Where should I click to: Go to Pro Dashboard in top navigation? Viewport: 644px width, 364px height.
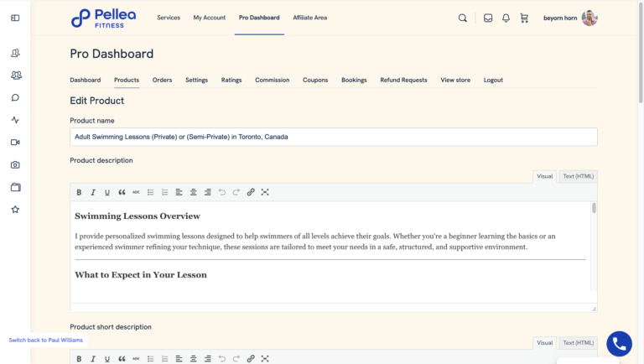(x=259, y=18)
